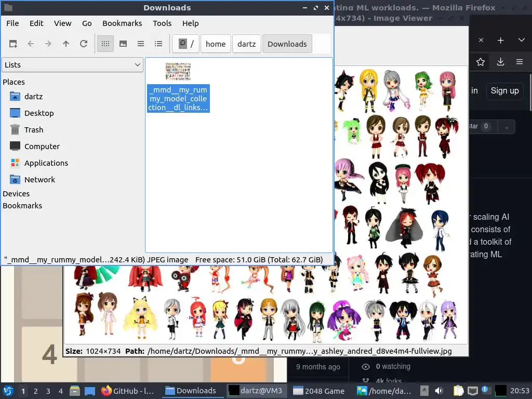Switch to workspace 2
This screenshot has height=399, width=532.
pos(35,391)
